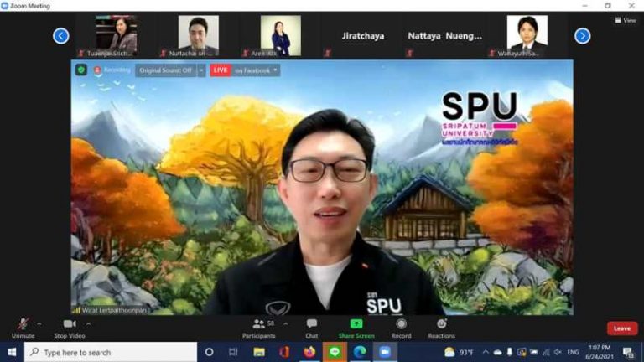Open the 'on Facebook' live stream dropdown

(x=257, y=70)
